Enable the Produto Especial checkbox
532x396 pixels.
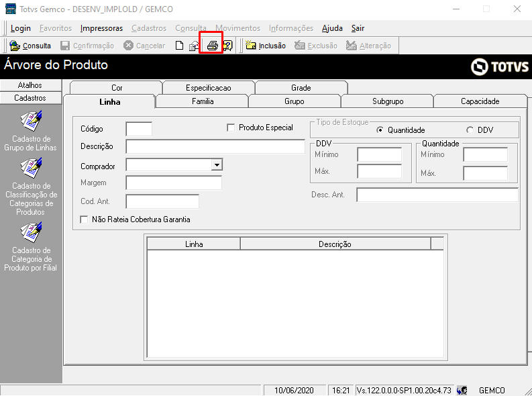point(231,128)
